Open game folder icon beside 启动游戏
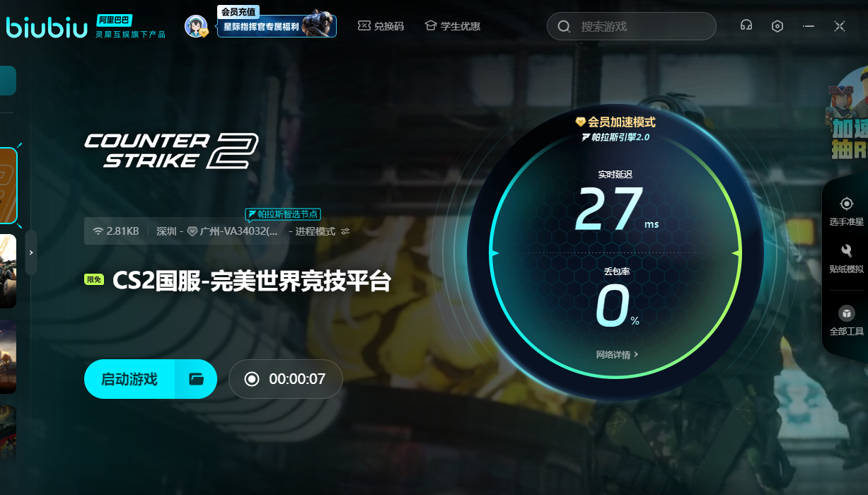Image resolution: width=868 pixels, height=495 pixels. [196, 379]
